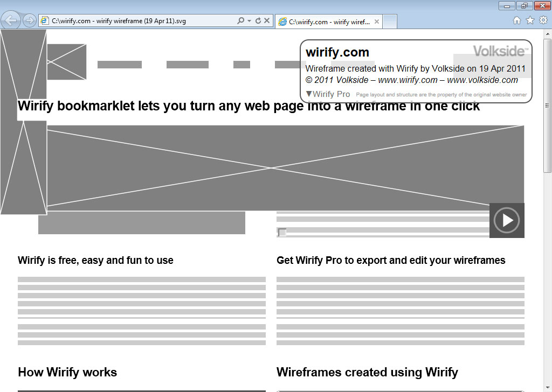Screen dimensions: 552x392
Task: Click the Volkside logo in overlay
Action: [x=500, y=51]
